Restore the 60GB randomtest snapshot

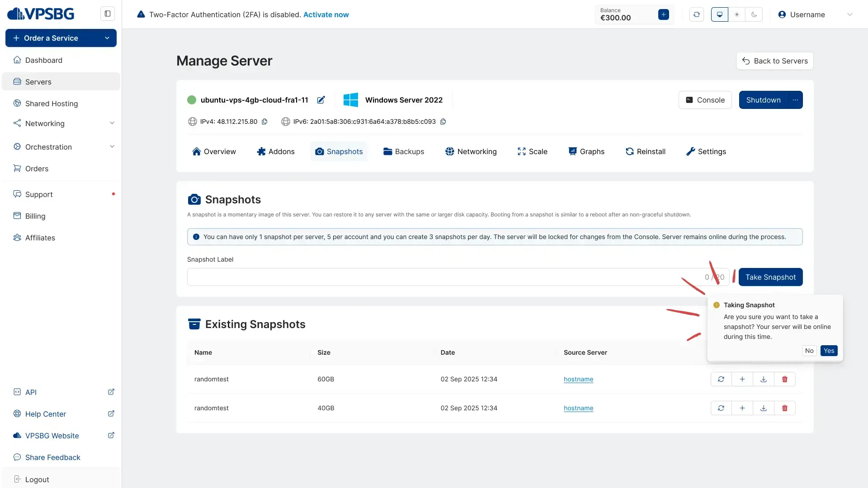pyautogui.click(x=721, y=379)
